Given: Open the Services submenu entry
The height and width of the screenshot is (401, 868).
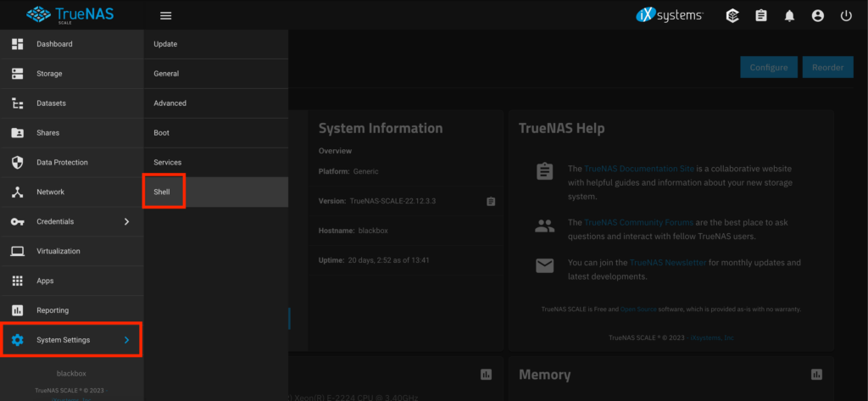Looking at the screenshot, I should click(216, 162).
